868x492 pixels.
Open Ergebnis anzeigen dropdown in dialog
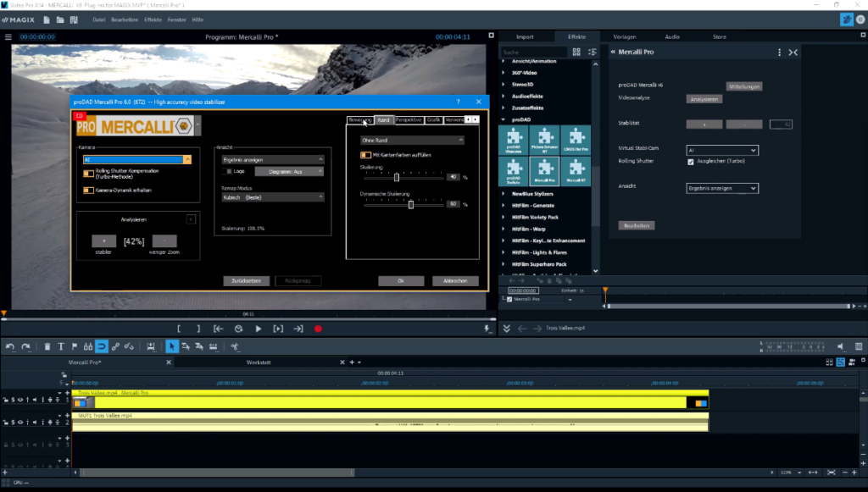tap(272, 159)
